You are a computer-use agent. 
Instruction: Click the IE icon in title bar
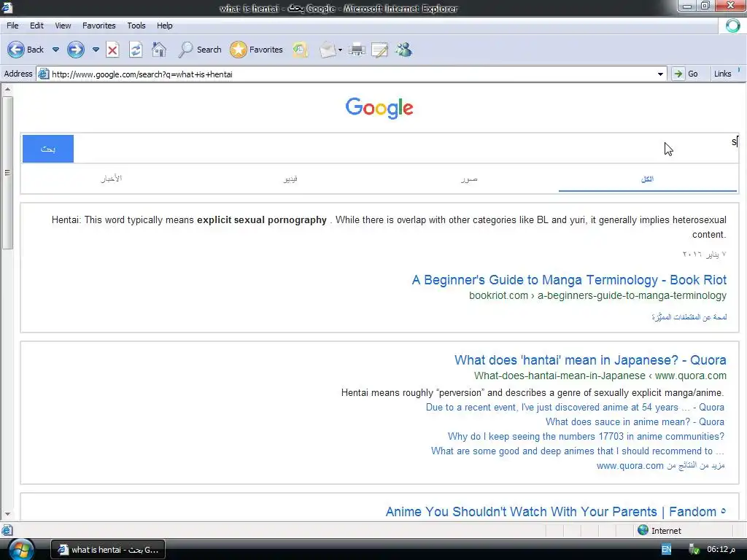(x=7, y=7)
